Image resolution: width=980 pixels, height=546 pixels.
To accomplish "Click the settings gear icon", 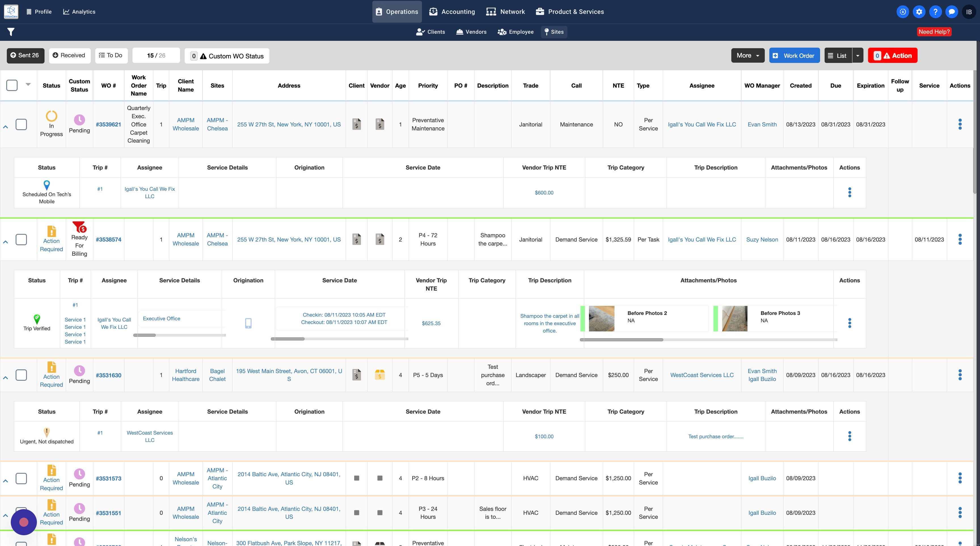I will [919, 12].
